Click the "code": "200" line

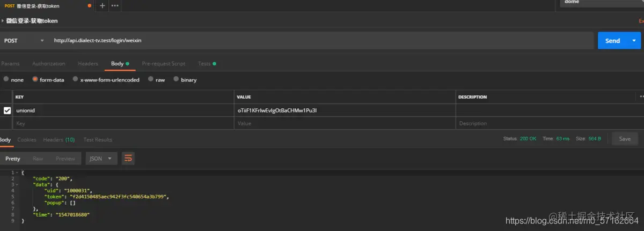tap(53, 178)
